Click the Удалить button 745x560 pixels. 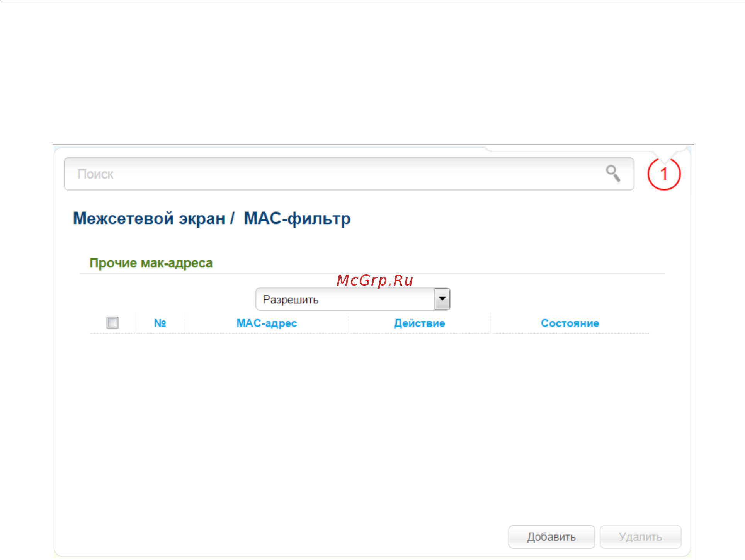click(x=640, y=537)
